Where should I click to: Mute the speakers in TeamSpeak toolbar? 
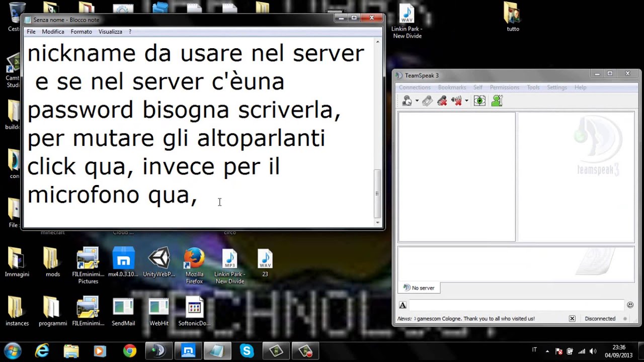tap(457, 101)
